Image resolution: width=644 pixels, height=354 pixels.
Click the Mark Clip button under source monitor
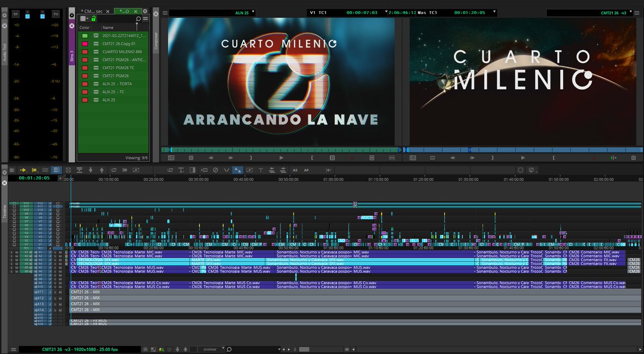(332, 158)
